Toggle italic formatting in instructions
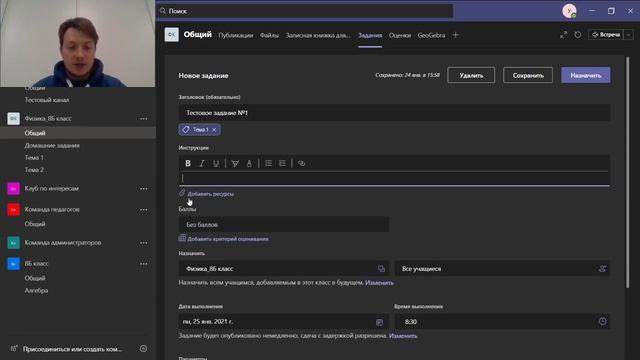 point(202,163)
